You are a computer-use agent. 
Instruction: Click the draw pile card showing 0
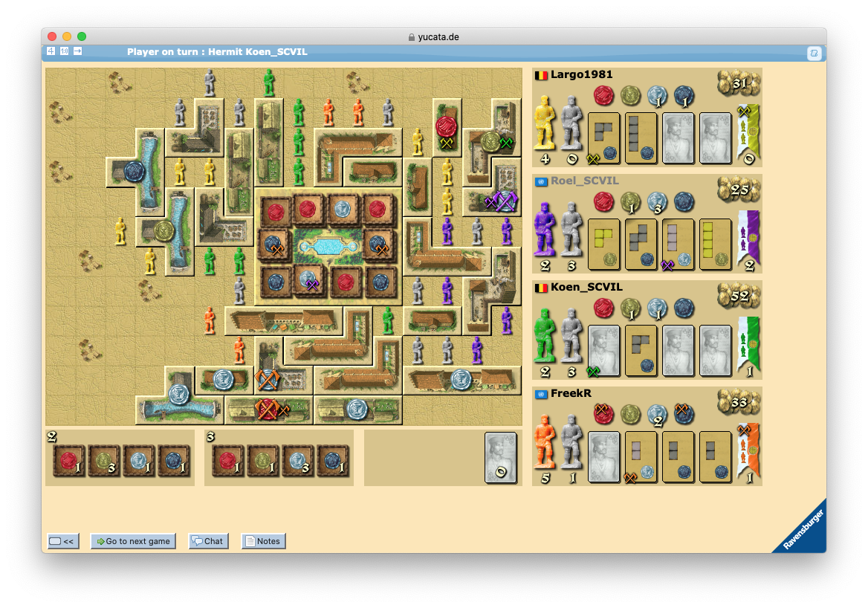[500, 458]
